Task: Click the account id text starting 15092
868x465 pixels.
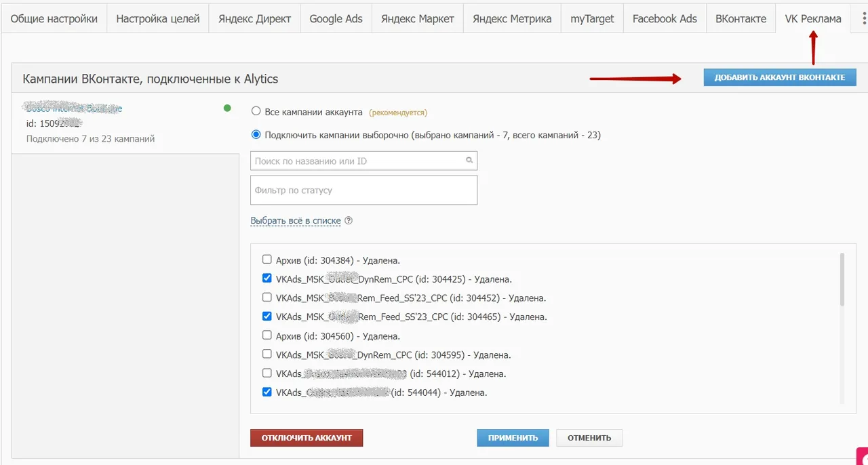Action: 54,123
